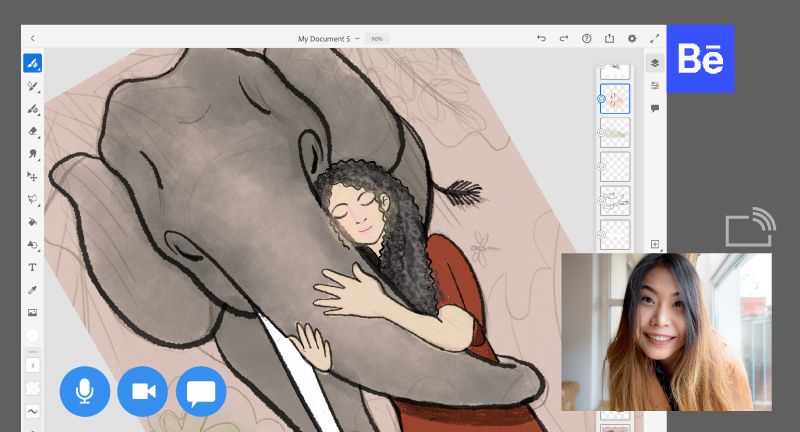The width and height of the screenshot is (800, 432).
Task: Click the Redo arrow
Action: pyautogui.click(x=564, y=38)
